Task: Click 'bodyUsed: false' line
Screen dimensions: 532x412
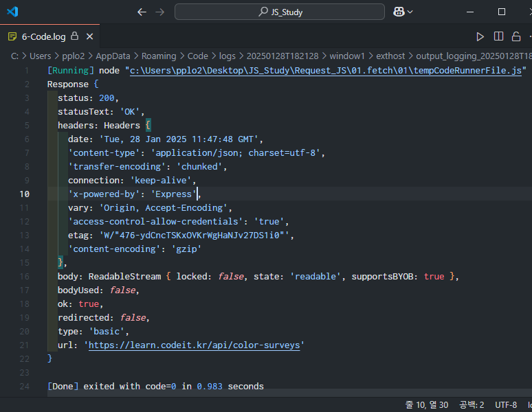Action: [98, 290]
